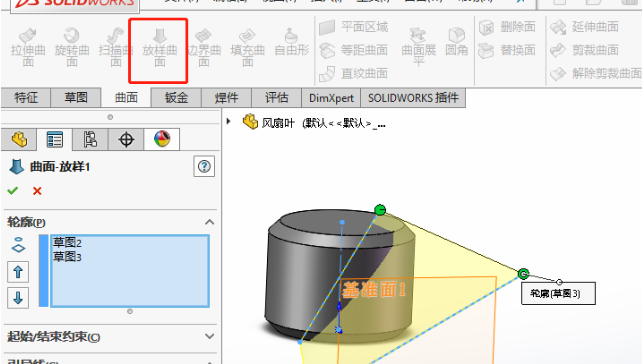This screenshot has height=364, width=642.
Task: Click the 删除面 delete face tool
Action: (507, 27)
